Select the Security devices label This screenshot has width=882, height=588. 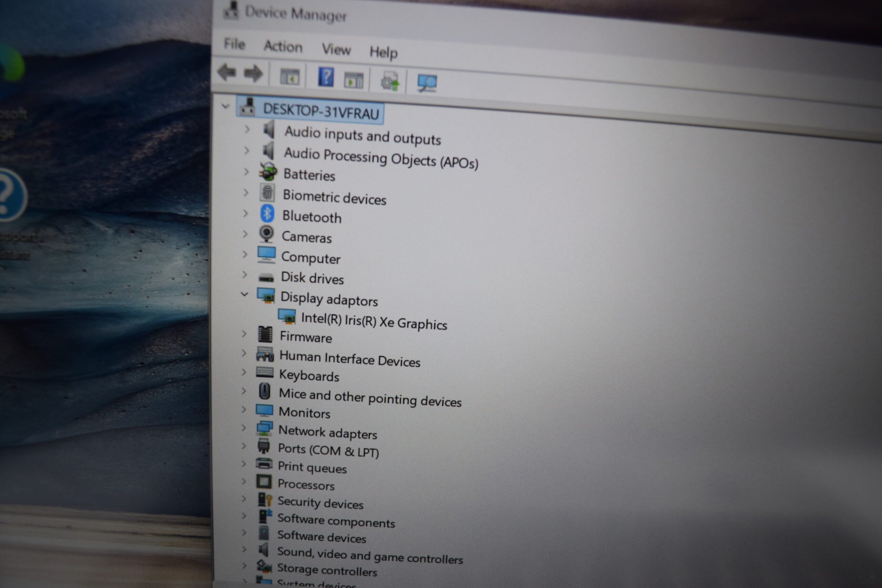pos(321,503)
